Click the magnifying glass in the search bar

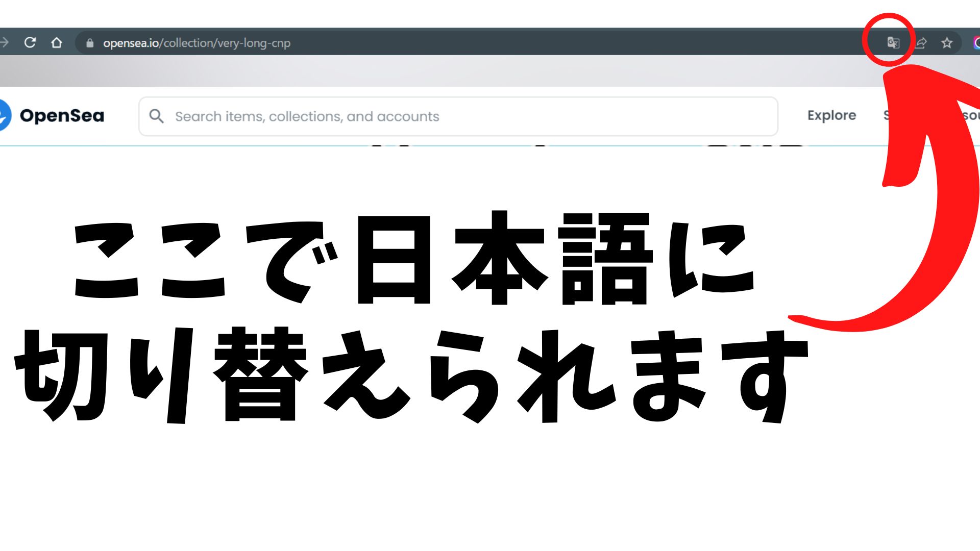click(x=157, y=116)
